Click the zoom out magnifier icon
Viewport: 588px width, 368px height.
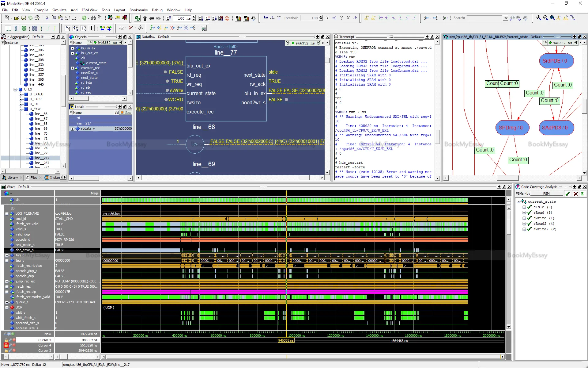click(545, 18)
